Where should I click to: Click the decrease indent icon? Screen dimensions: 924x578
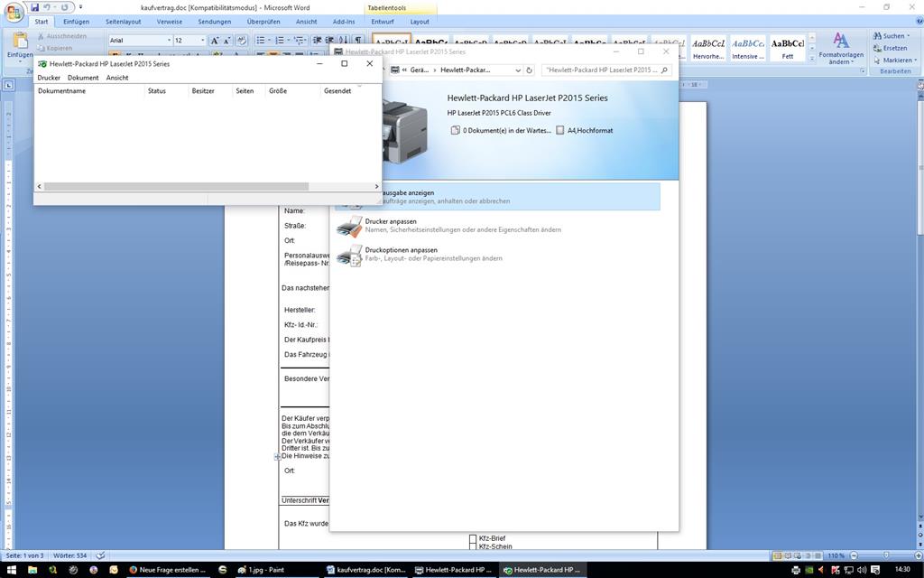click(317, 40)
